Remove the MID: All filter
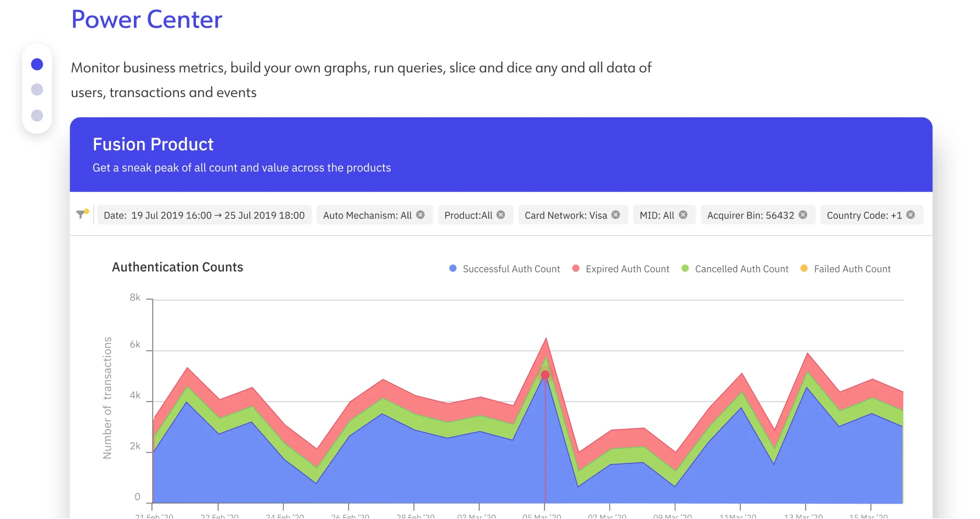Image resolution: width=980 pixels, height=519 pixels. pyautogui.click(x=683, y=215)
